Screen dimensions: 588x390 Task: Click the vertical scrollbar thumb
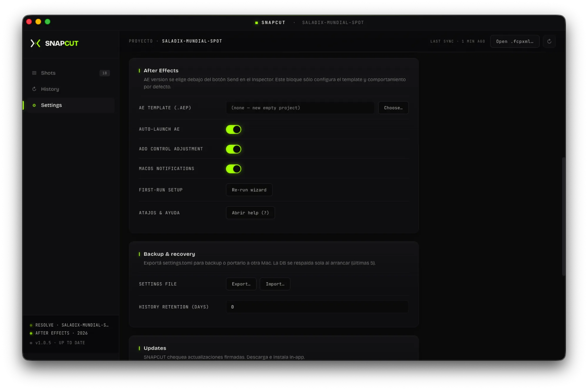563,216
